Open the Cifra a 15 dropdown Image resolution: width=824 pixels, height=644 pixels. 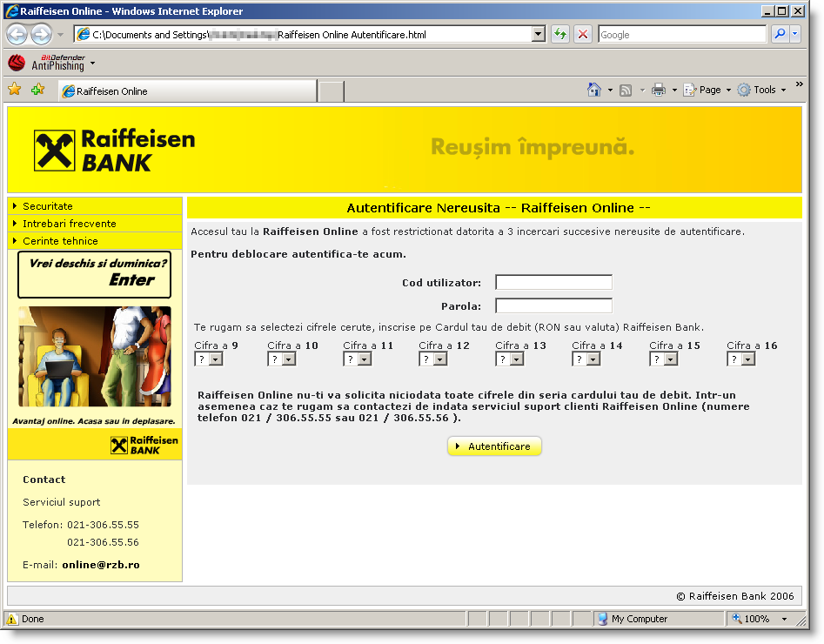pyautogui.click(x=664, y=359)
